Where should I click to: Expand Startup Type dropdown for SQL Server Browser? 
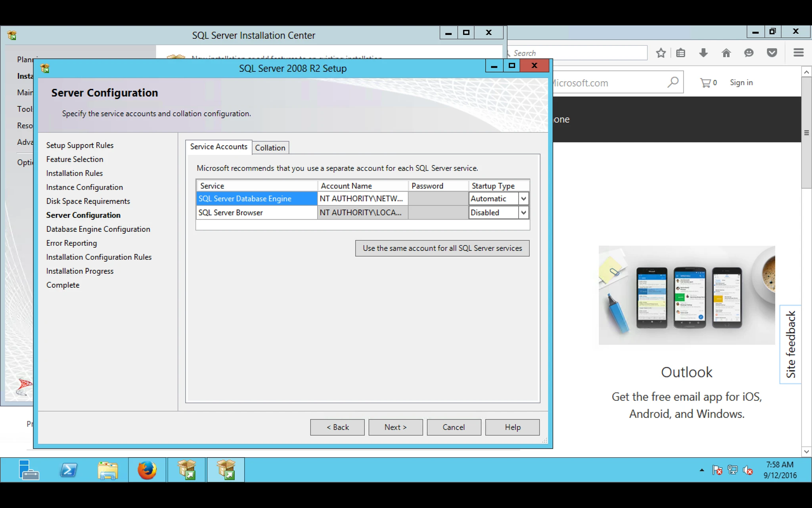(523, 212)
